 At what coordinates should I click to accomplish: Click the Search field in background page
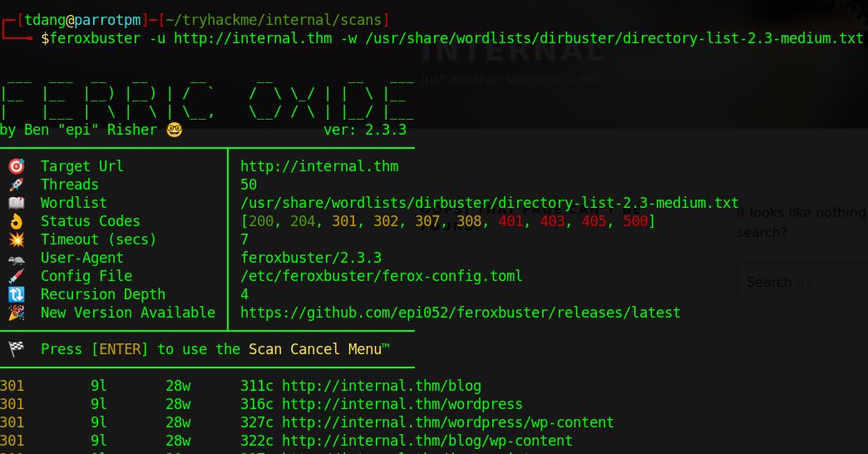tap(801, 283)
